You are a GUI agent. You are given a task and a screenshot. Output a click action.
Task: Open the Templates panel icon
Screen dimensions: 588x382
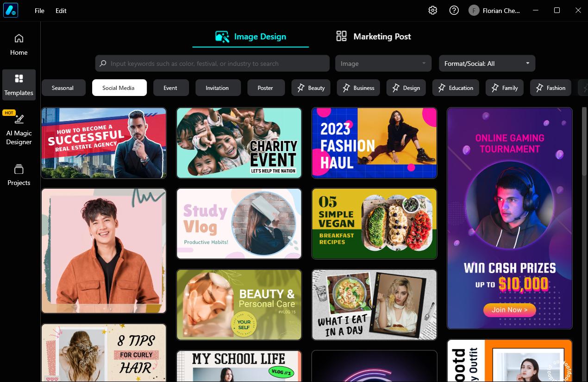pyautogui.click(x=19, y=84)
